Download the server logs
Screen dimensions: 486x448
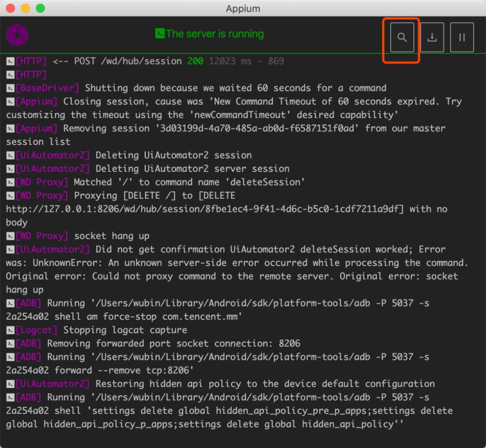432,37
